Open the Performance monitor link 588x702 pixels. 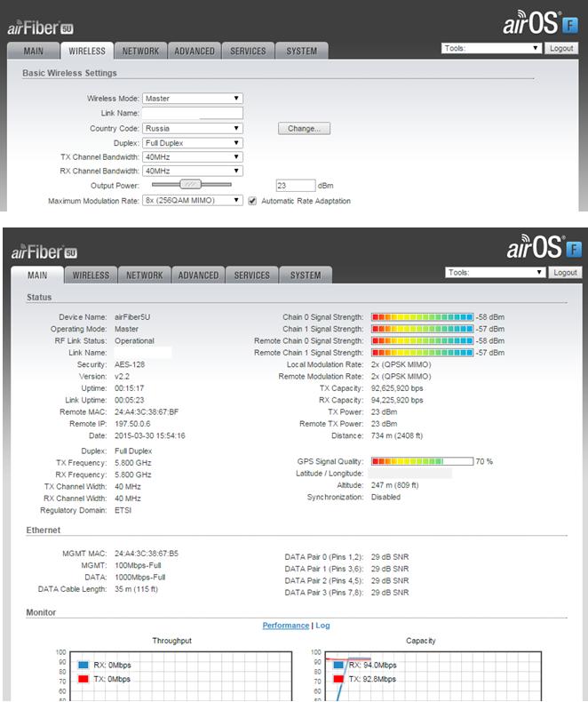tap(286, 626)
